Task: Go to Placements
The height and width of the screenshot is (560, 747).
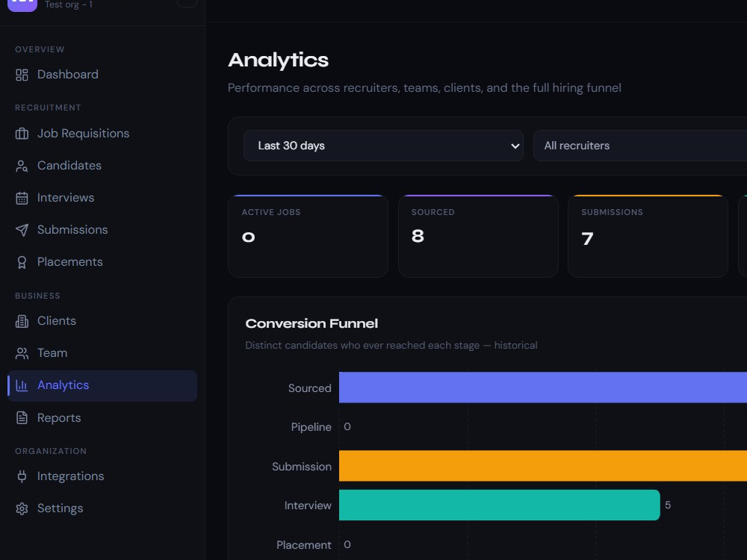Action: (102, 262)
